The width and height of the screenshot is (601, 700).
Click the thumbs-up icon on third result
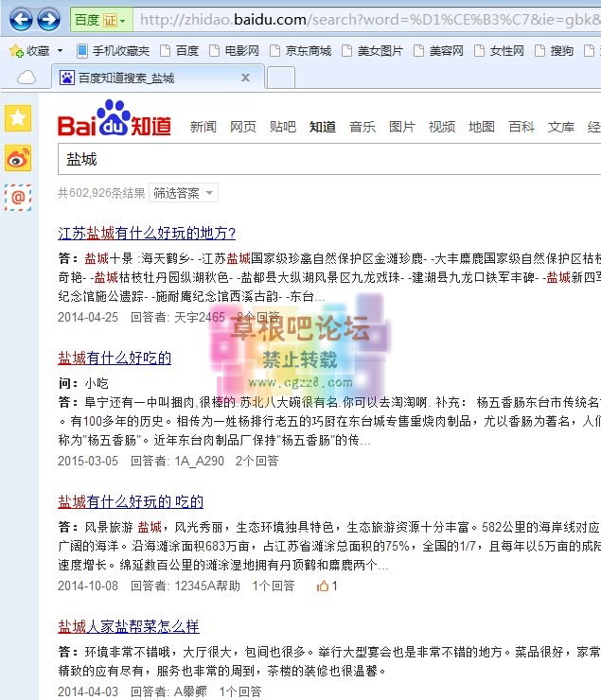tap(323, 586)
